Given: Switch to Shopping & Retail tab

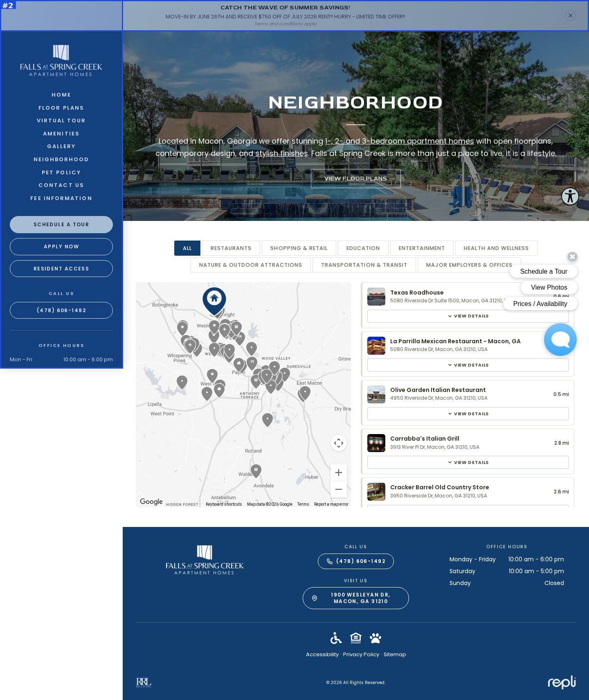Looking at the screenshot, I should (299, 248).
